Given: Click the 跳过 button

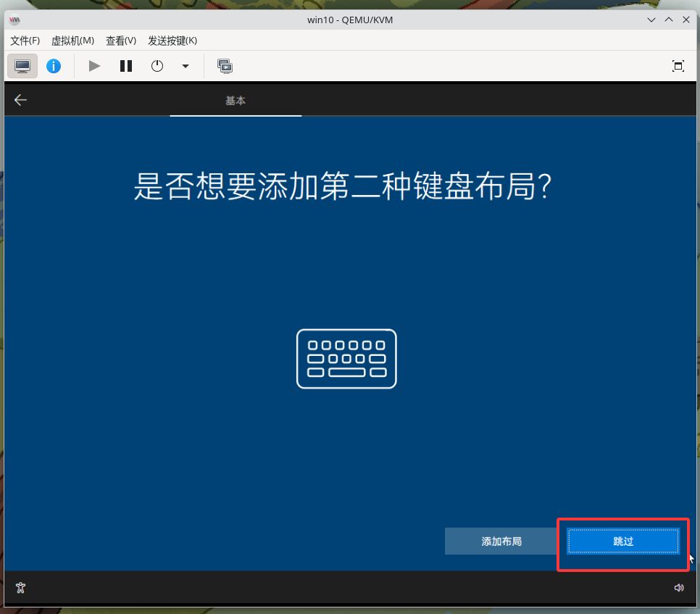Looking at the screenshot, I should coord(623,542).
